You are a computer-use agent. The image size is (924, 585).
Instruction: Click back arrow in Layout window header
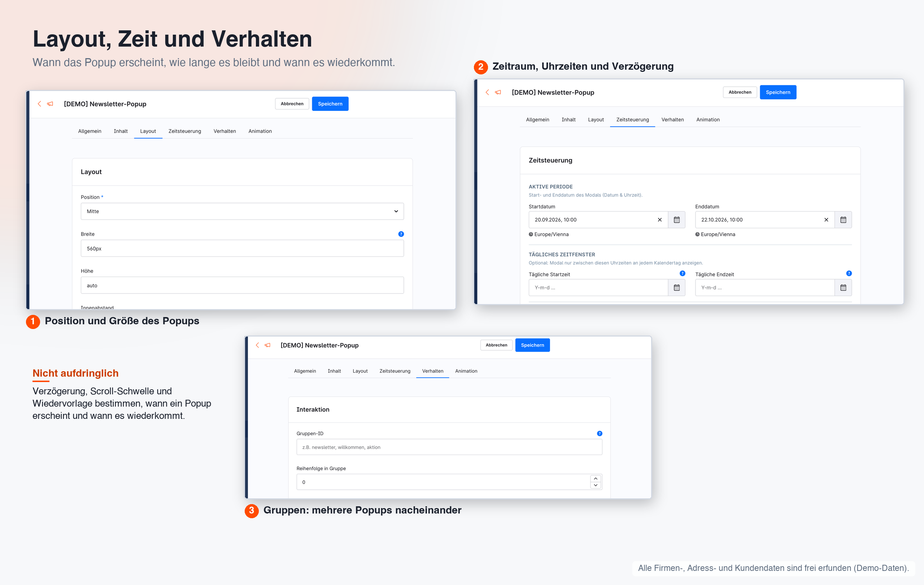pos(39,104)
